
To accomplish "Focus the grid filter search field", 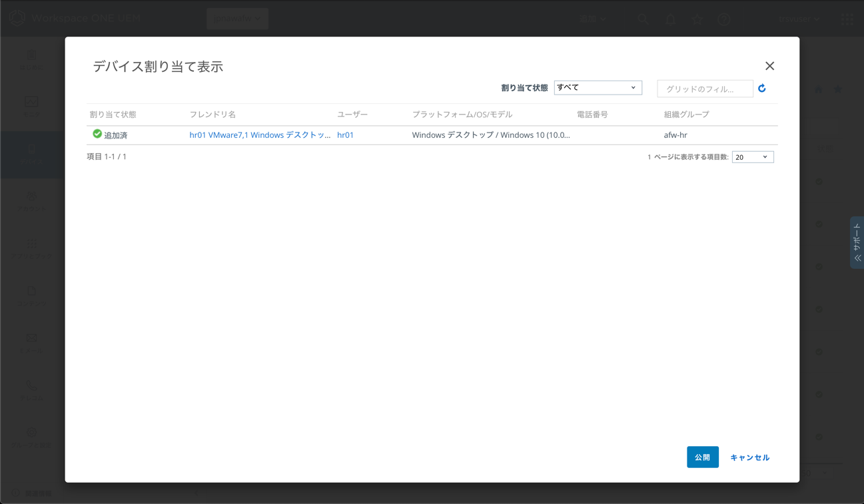I will (705, 89).
